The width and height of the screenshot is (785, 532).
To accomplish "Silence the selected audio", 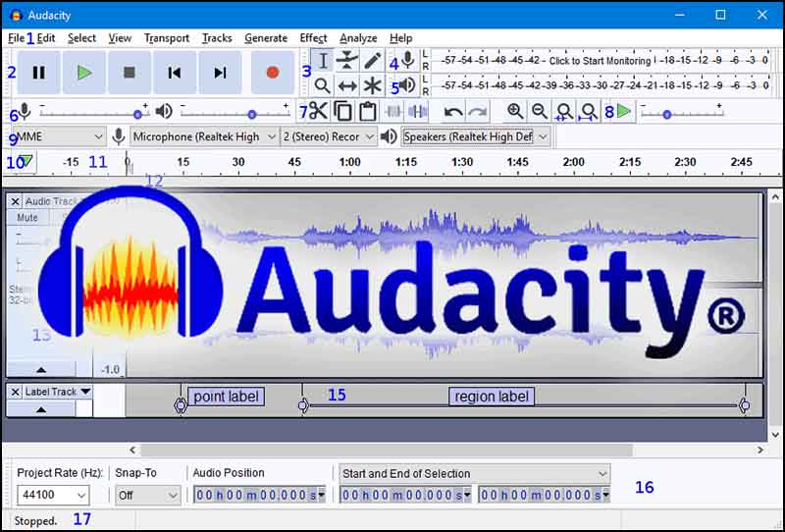I will (x=418, y=111).
